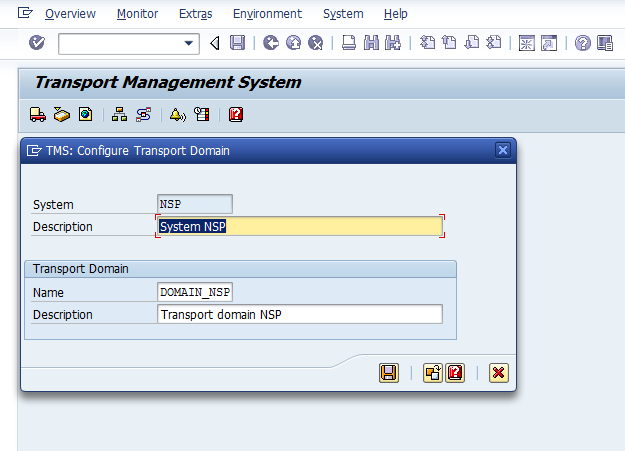Click the Find Next binoculars icon

[x=393, y=43]
